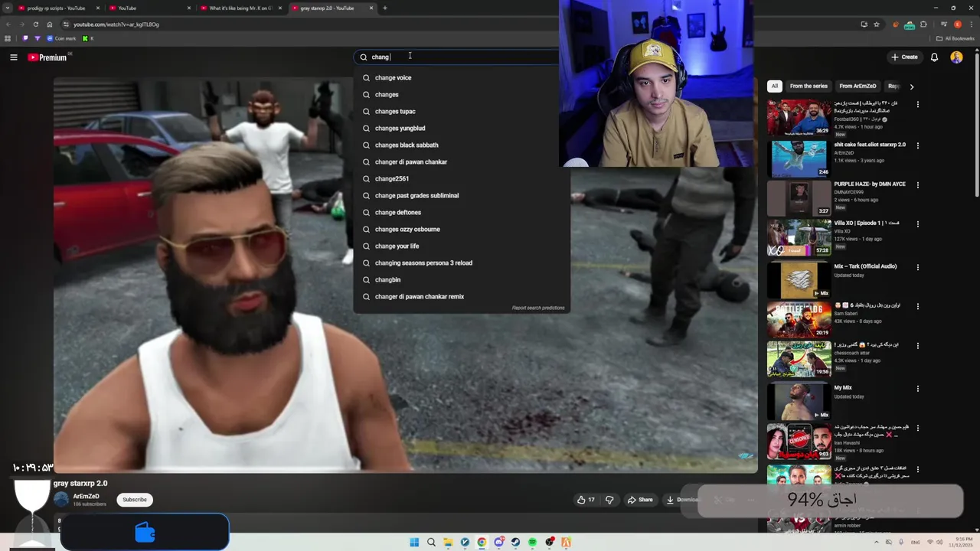
Task: Click the YouTube Premium logo
Action: pos(47,57)
